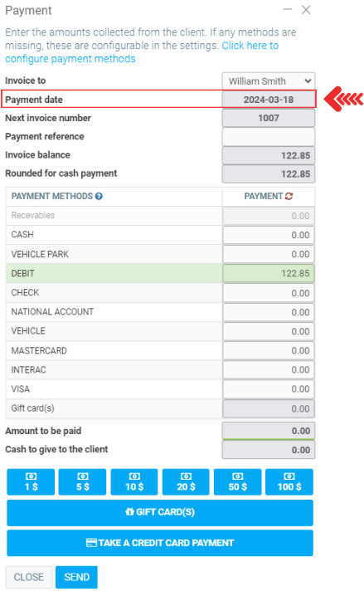
Task: Add a 1 $ bill amount
Action: click(x=31, y=481)
